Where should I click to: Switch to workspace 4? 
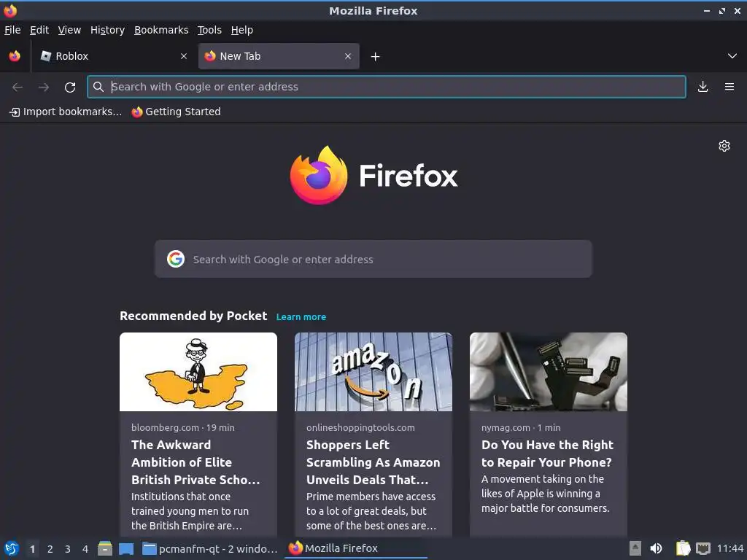point(85,549)
